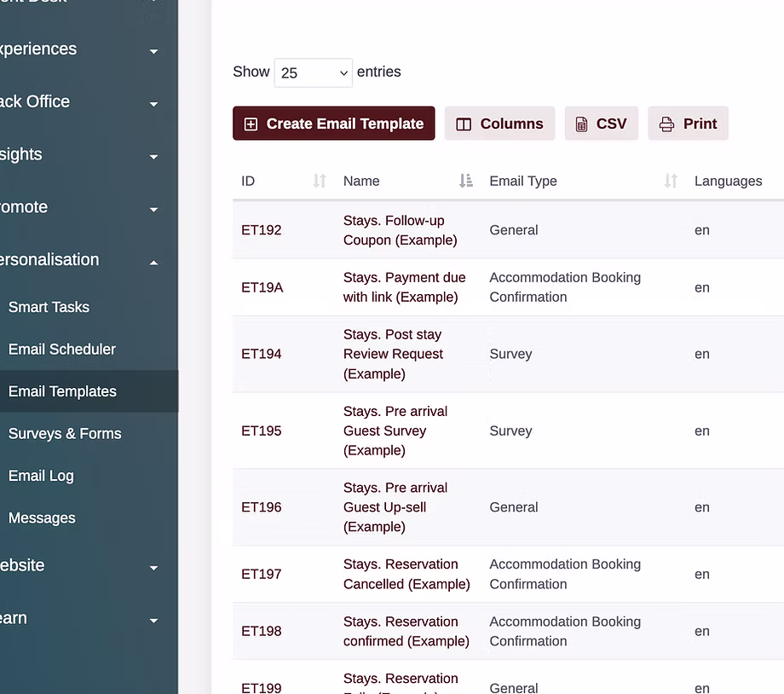Click the plus icon in Create Email Template

[251, 124]
